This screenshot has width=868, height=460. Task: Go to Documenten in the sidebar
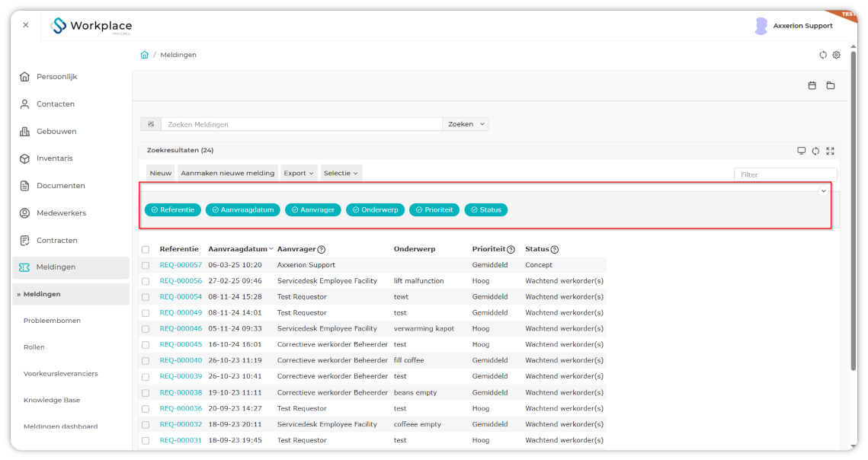click(61, 185)
